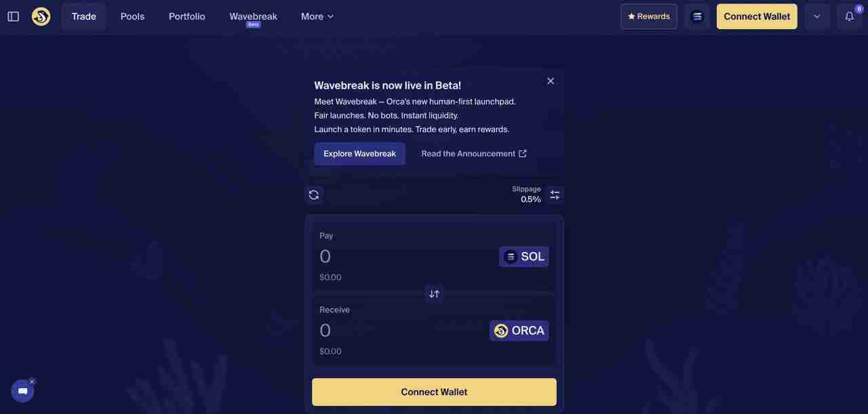Swap the Pay and Receive tokens
The image size is (868, 414).
(x=434, y=293)
